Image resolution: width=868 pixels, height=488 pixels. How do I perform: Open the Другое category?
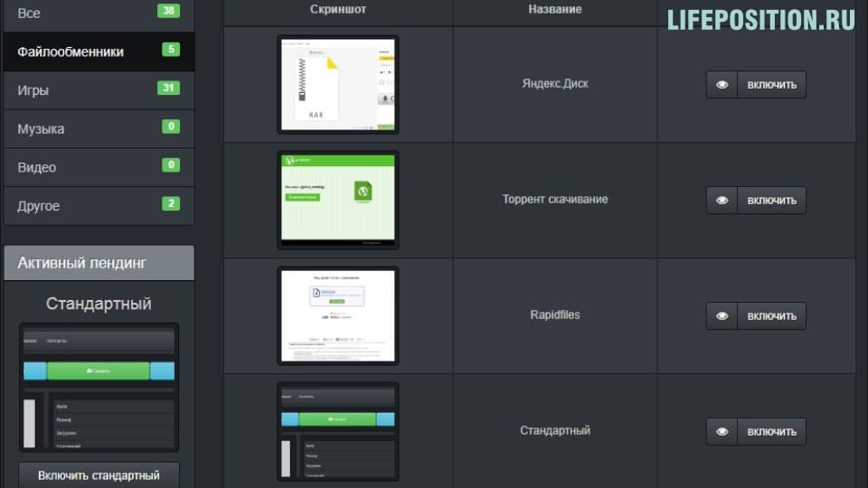click(x=98, y=206)
